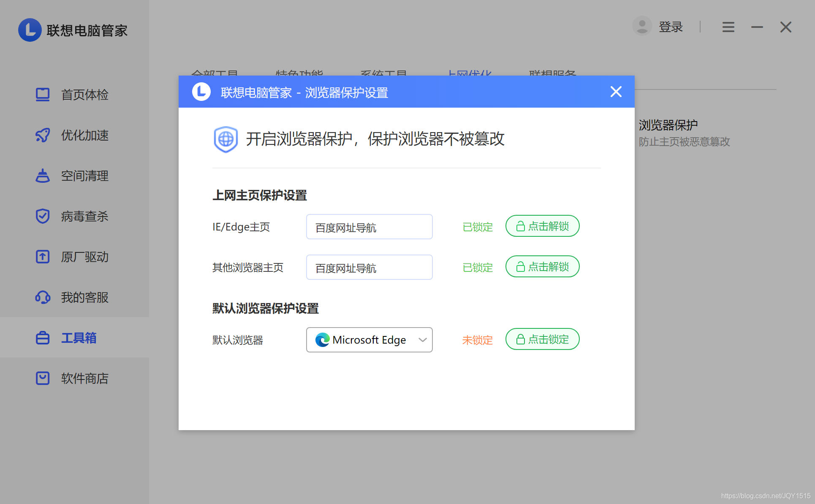Click the rocket icon for 优化加速
Image resolution: width=815 pixels, height=504 pixels.
point(43,135)
